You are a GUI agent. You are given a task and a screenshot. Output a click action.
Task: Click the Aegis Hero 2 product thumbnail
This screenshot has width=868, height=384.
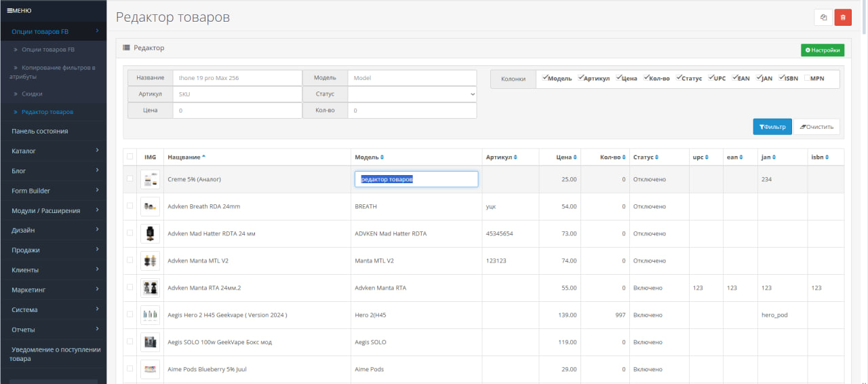150,315
